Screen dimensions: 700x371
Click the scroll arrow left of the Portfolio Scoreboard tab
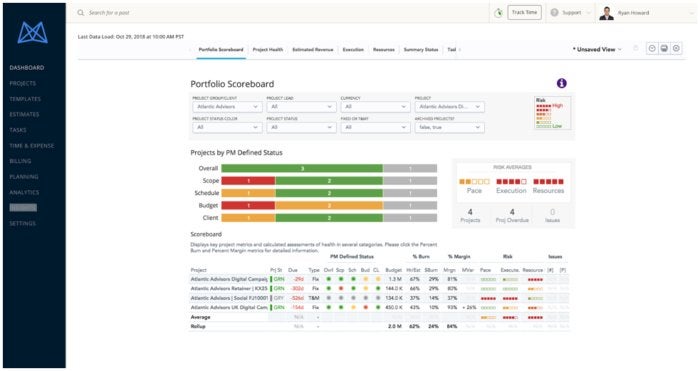[x=191, y=50]
